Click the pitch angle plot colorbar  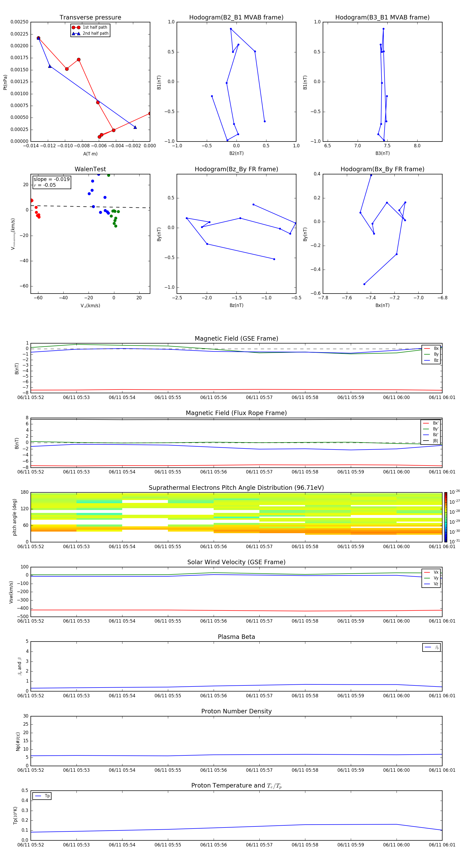tap(445, 517)
